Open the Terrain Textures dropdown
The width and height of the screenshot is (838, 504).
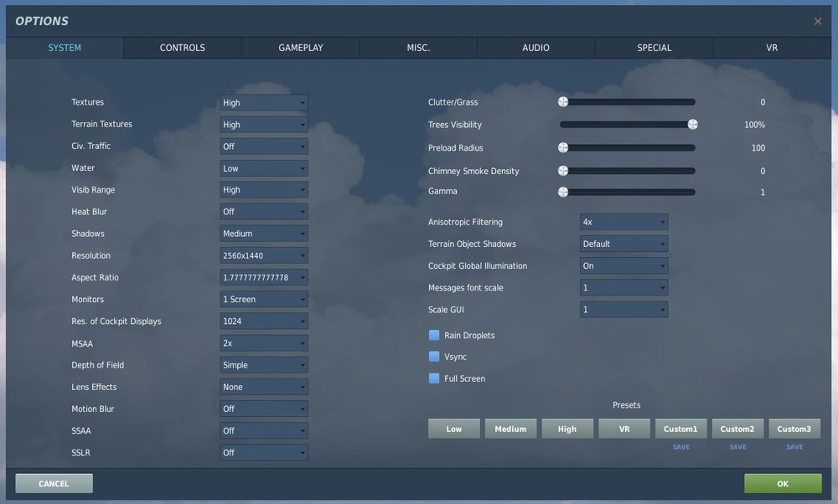tap(263, 125)
